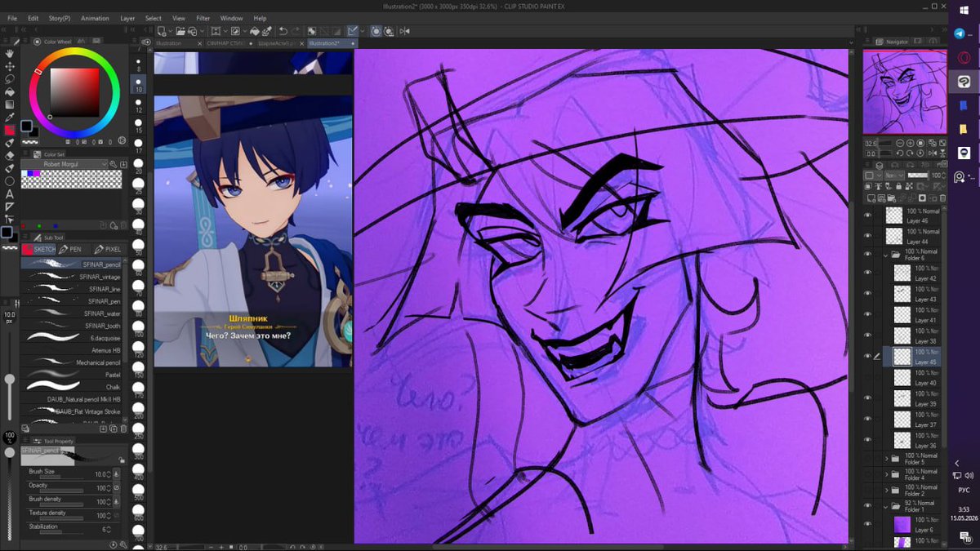Click the Delete layer trash icon
This screenshot has width=980, height=551.
point(942,198)
